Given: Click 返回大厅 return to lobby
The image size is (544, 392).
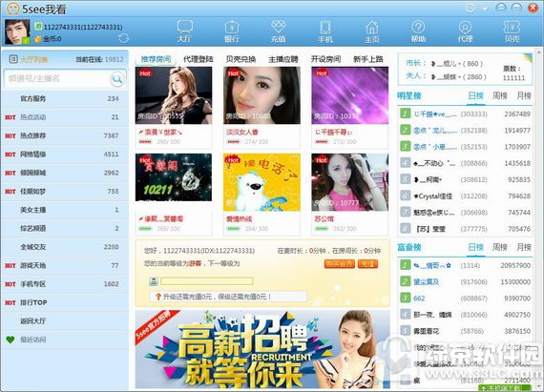Looking at the screenshot, I should coord(65,321).
